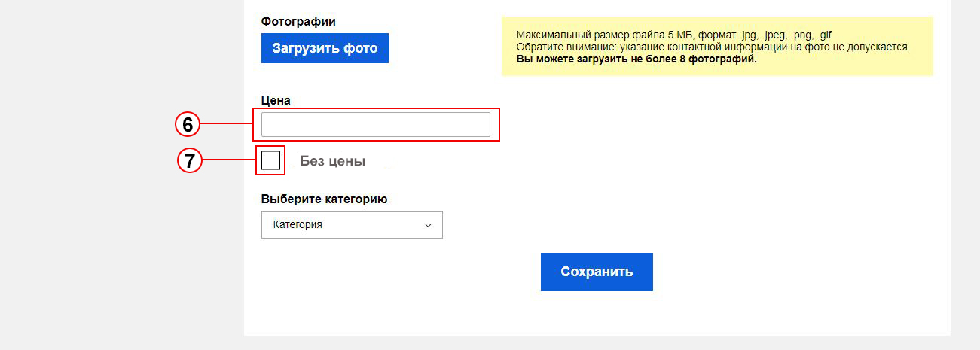This screenshot has width=980, height=350.
Task: Click empty yellow area of the info box
Action: click(866, 60)
